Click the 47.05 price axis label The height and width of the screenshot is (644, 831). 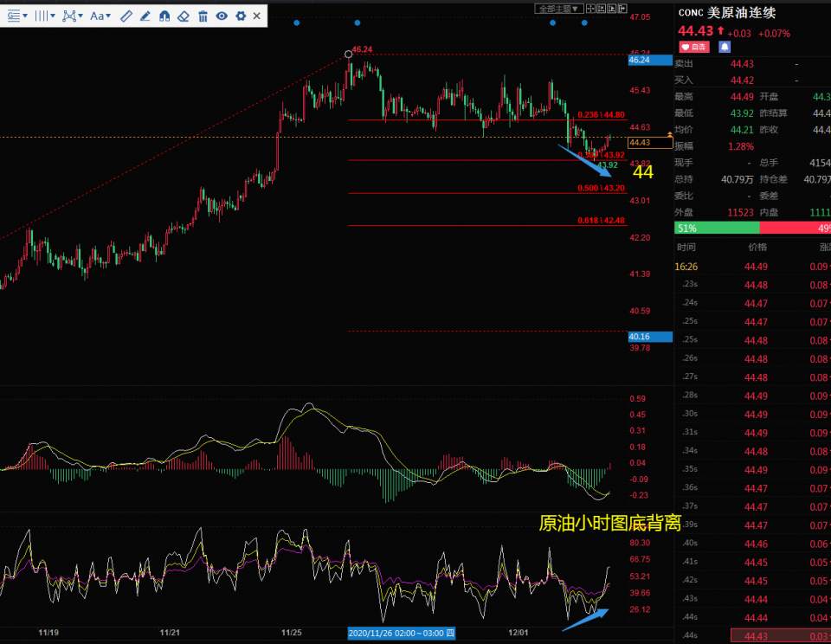[640, 17]
